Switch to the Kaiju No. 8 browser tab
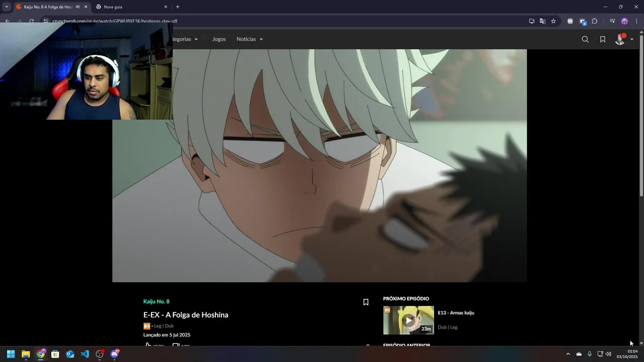Screen dimensions: 644x362 pos(48,7)
